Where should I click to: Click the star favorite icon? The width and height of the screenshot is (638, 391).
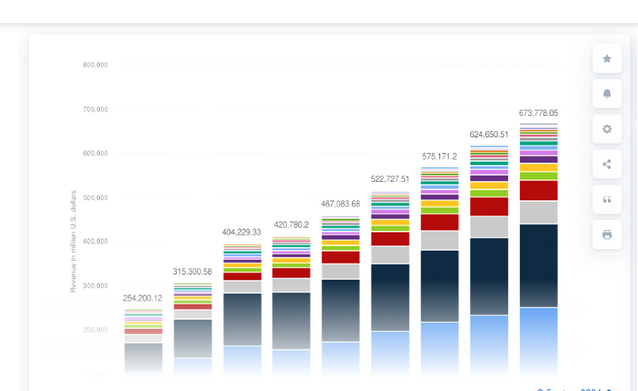607,59
